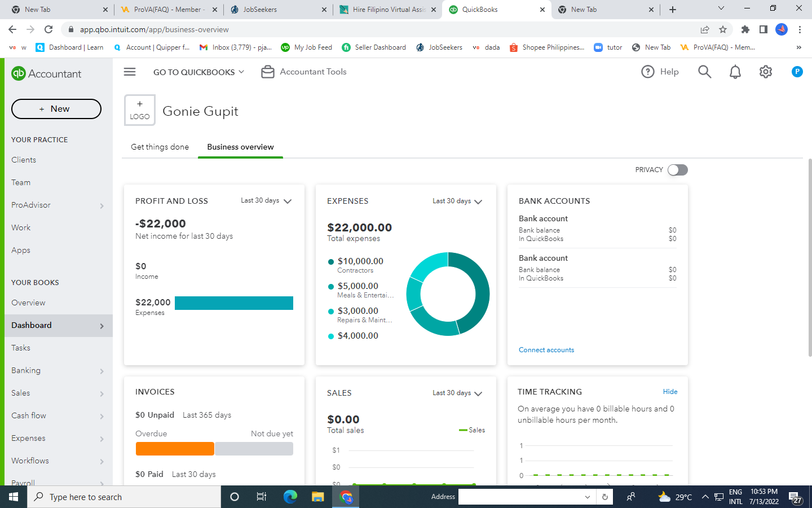Open the profile avatar P menu
The width and height of the screenshot is (812, 508).
click(797, 72)
